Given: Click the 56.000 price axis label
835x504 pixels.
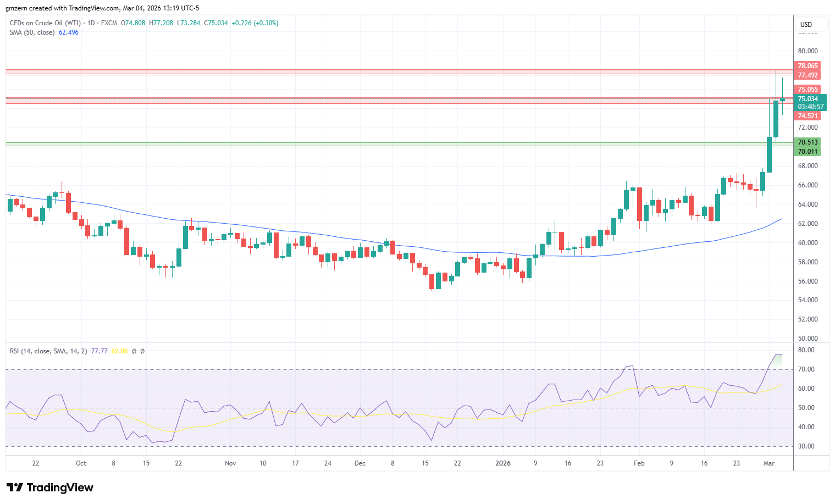Looking at the screenshot, I should (808, 281).
